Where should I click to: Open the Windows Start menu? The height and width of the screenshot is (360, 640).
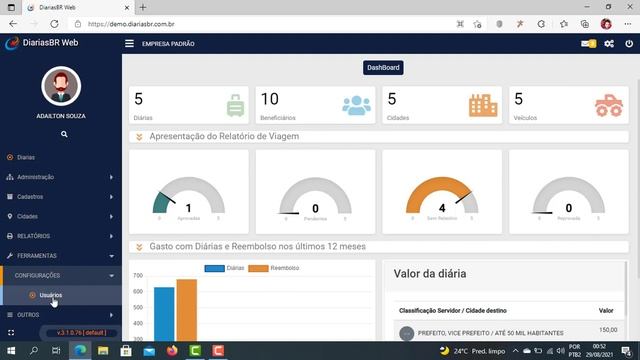click(11, 351)
